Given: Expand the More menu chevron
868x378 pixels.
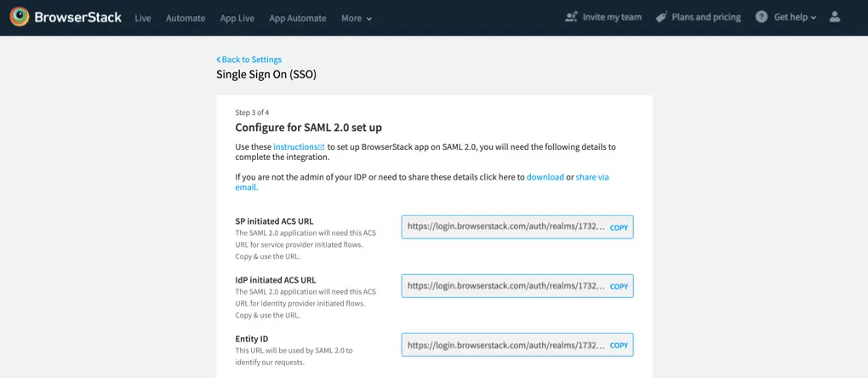Looking at the screenshot, I should pyautogui.click(x=369, y=18).
